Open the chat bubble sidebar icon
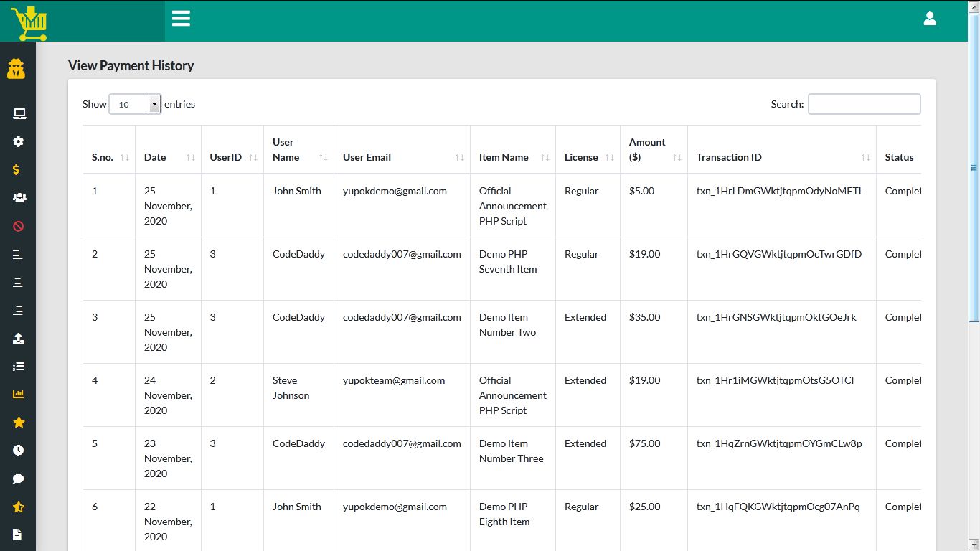 (x=19, y=479)
